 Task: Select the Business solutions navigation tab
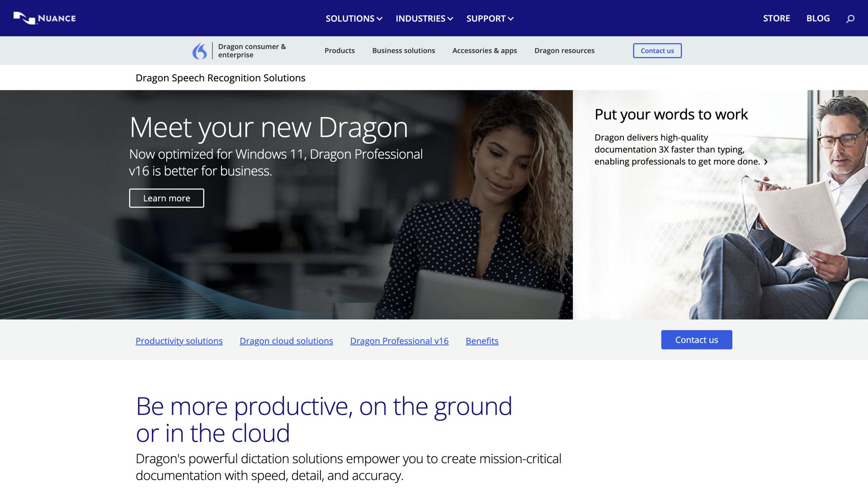coord(403,51)
